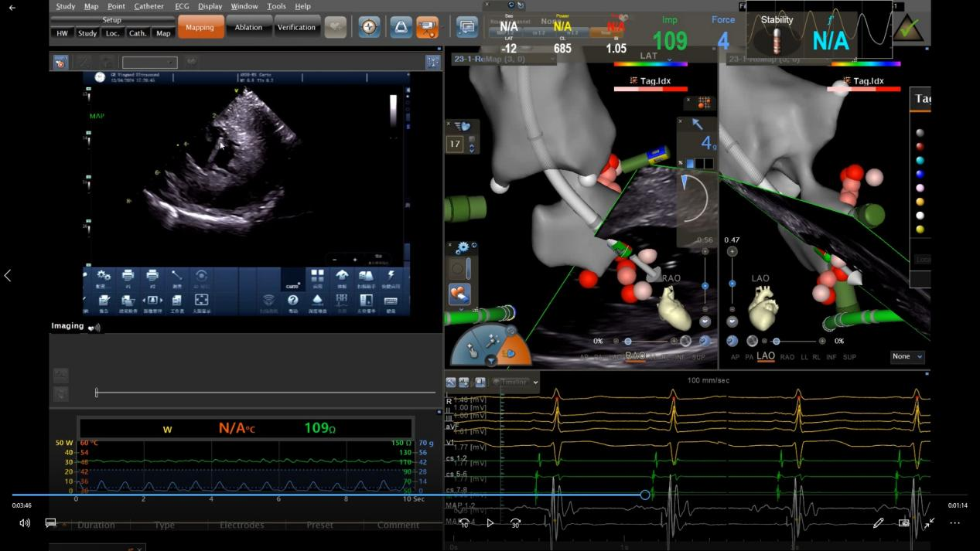Click the gear settings icon in map viewer
Viewport: 980px width, 551px height.
(463, 248)
